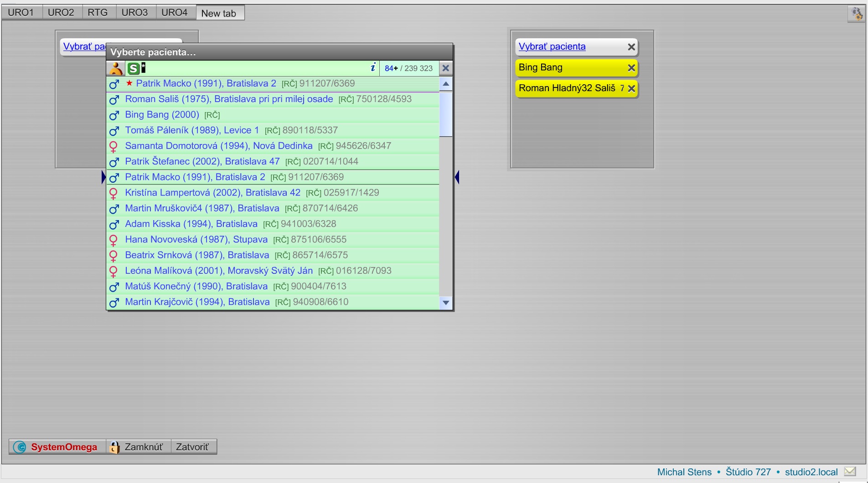Click the Zamknúť button
Viewport: 868px width, 483px height.
143,447
